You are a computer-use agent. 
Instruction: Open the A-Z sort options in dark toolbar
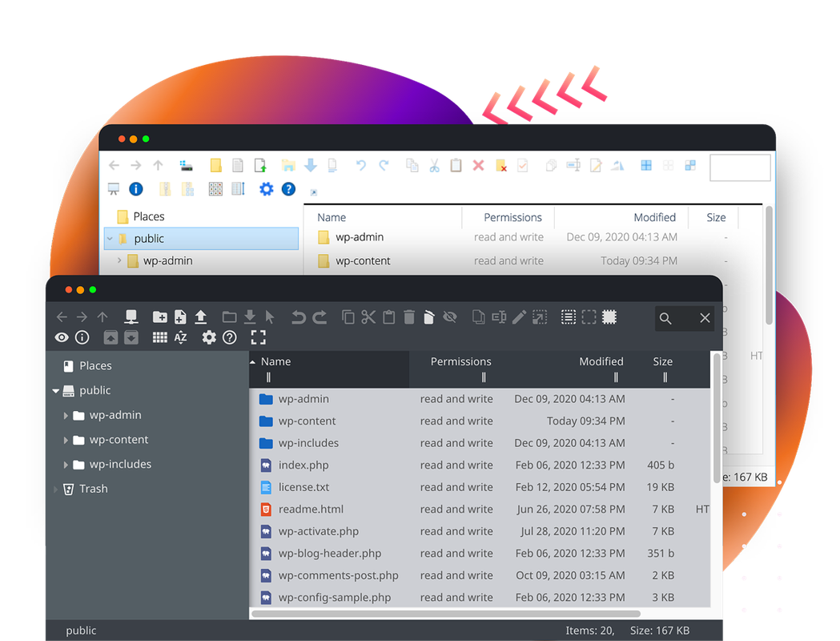click(x=181, y=337)
